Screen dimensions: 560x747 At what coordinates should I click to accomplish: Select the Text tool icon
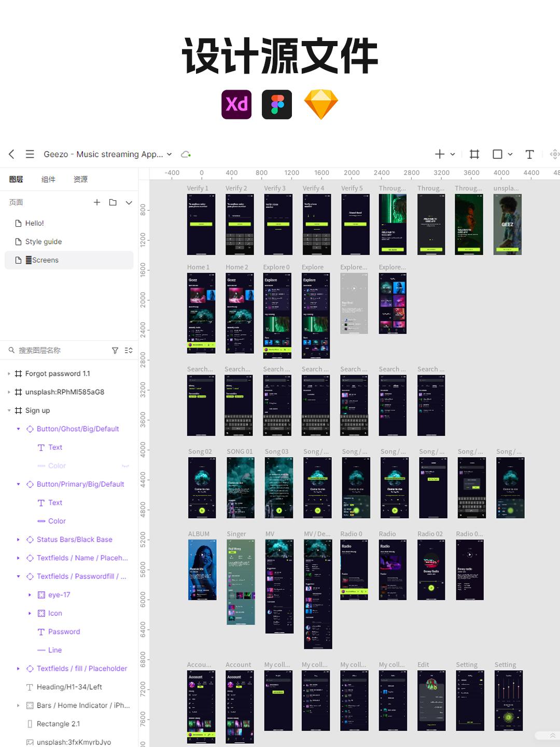pyautogui.click(x=529, y=154)
